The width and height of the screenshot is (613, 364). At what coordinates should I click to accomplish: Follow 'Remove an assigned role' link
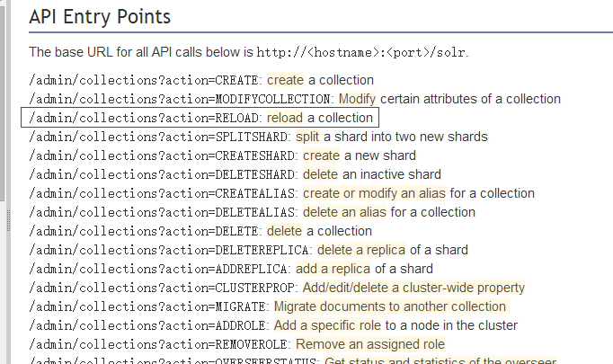tap(370, 344)
